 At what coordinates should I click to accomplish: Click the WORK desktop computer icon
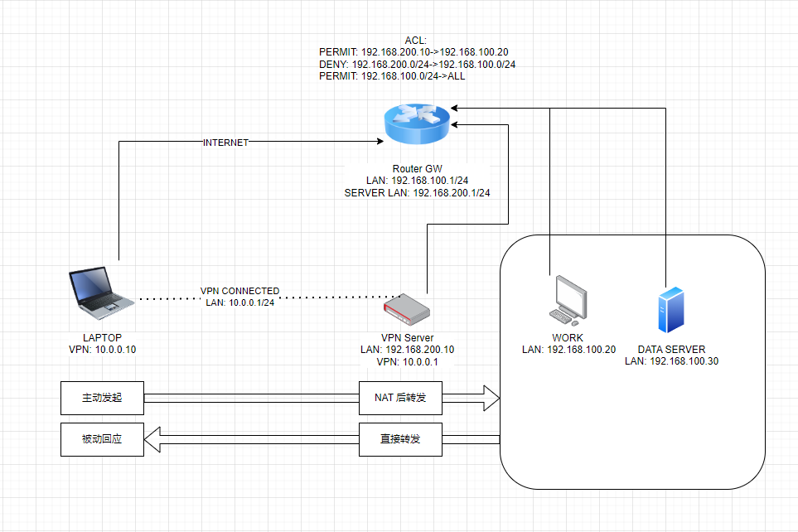pos(567,300)
